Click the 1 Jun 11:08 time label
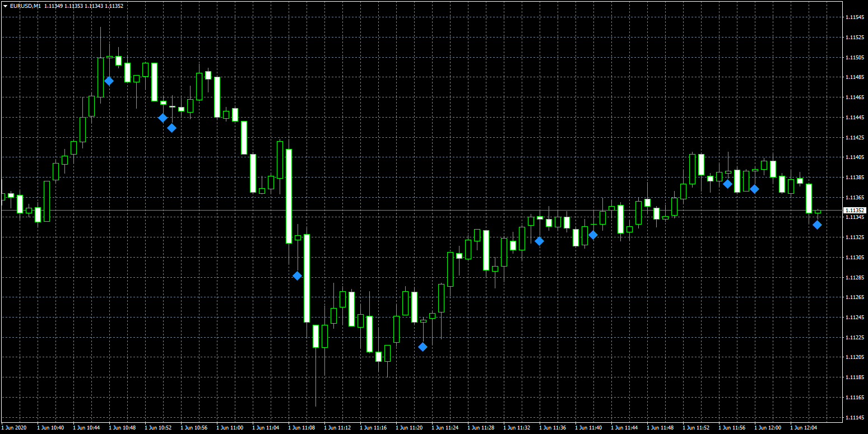 [301, 428]
